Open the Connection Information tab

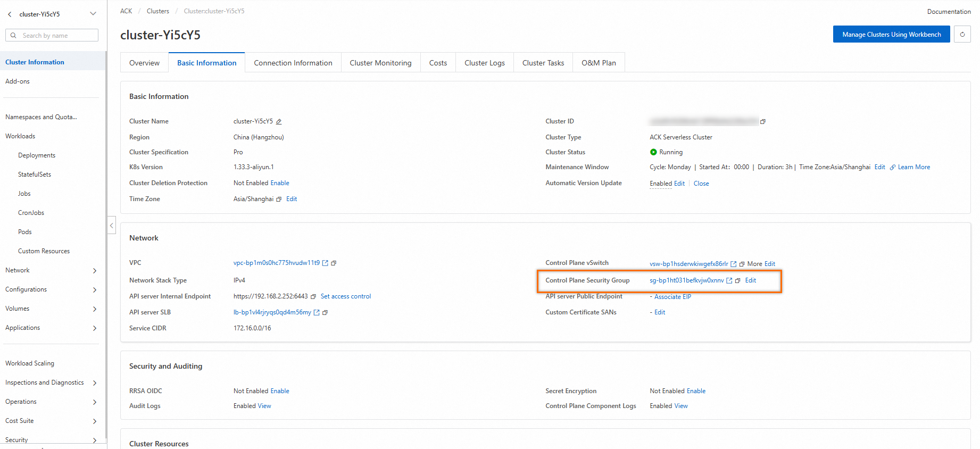[293, 63]
